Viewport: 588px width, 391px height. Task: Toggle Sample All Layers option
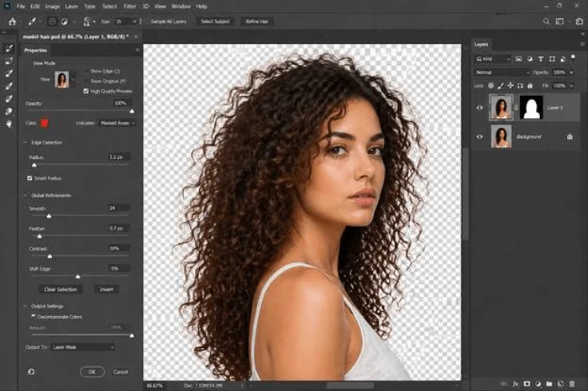[169, 22]
